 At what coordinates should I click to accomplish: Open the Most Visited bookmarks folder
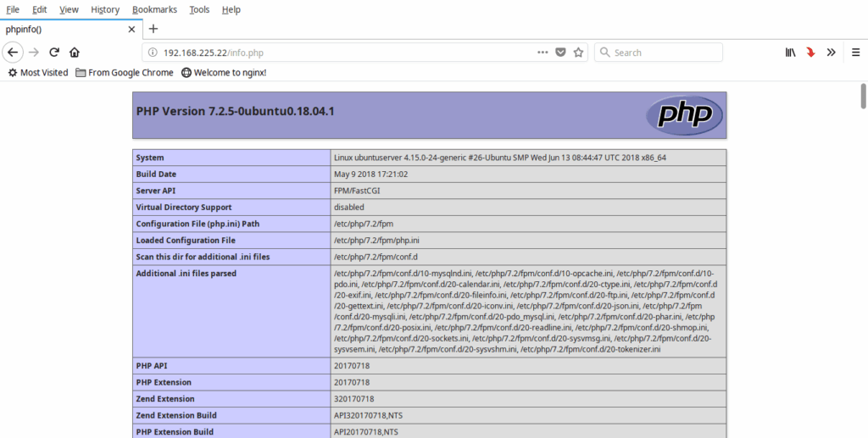tap(38, 73)
